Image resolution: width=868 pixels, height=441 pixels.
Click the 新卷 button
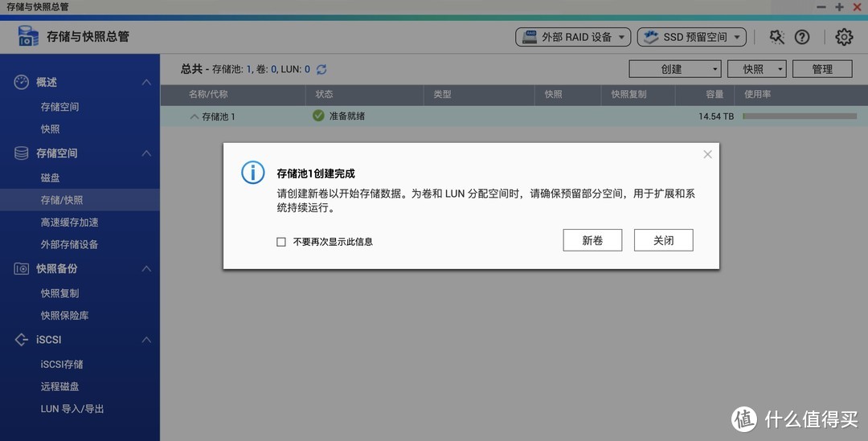pyautogui.click(x=592, y=240)
